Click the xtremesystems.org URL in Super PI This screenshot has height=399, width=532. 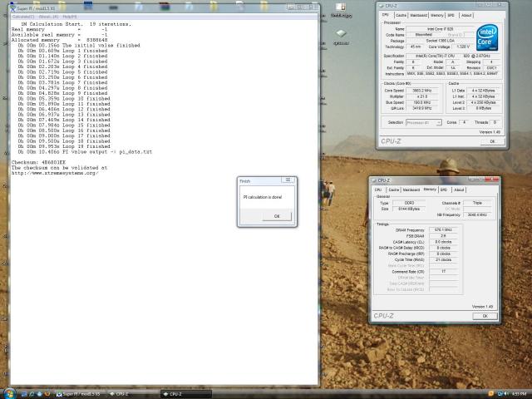point(55,173)
